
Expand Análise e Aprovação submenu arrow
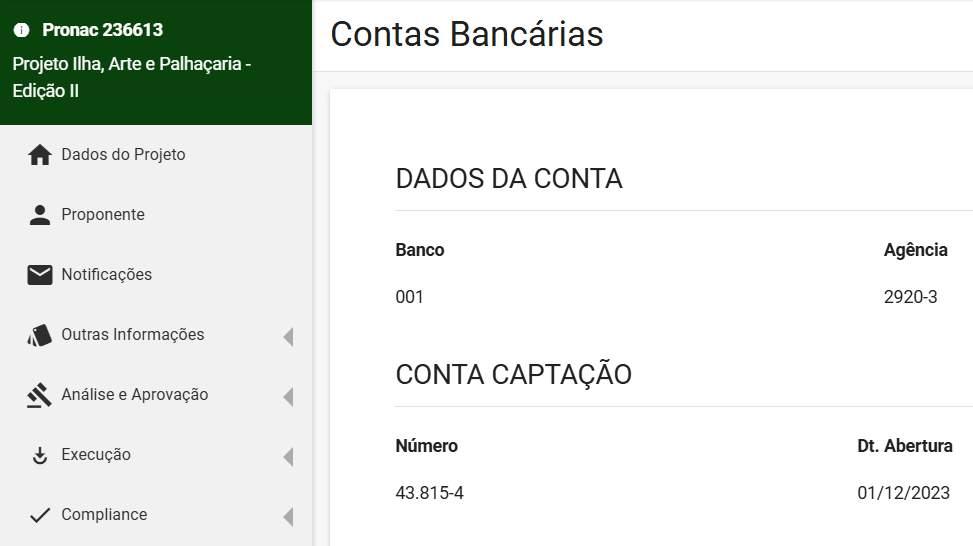pos(288,397)
